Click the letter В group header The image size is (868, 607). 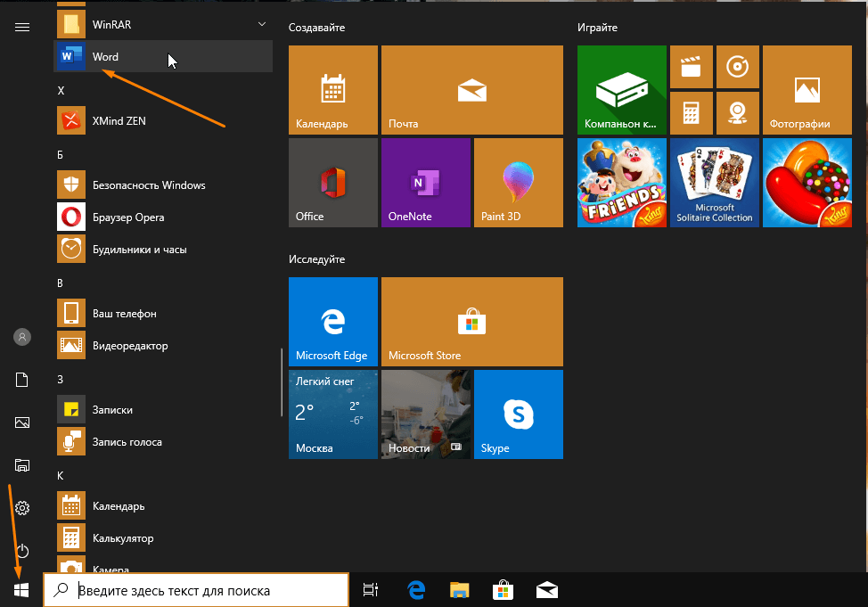click(x=61, y=283)
